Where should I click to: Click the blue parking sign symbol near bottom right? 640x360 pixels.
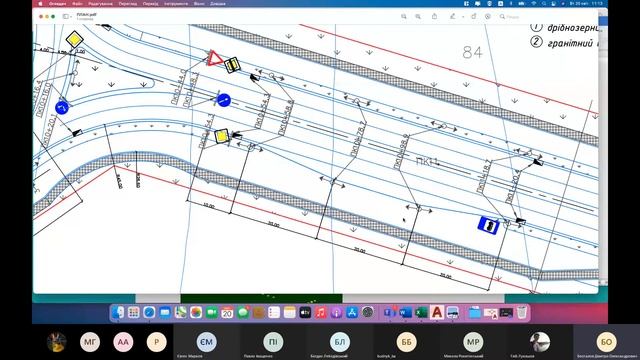(x=488, y=225)
